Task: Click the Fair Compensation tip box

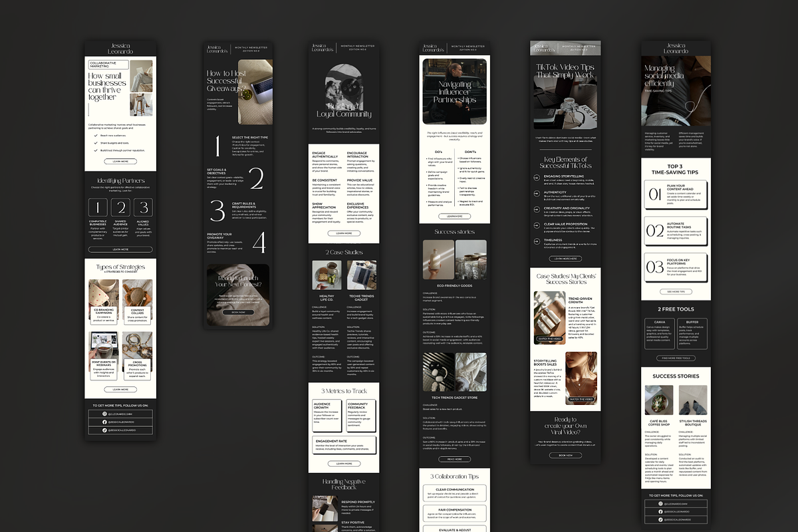Action: 455,513
